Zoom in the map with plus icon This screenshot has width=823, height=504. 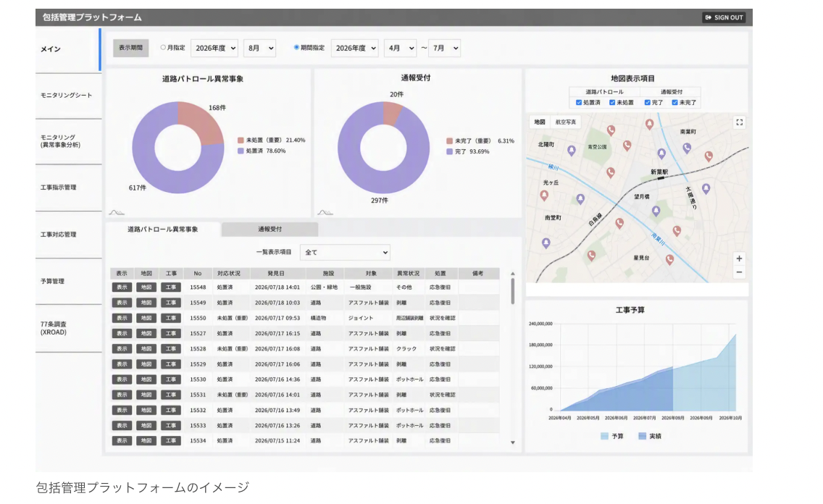739,259
